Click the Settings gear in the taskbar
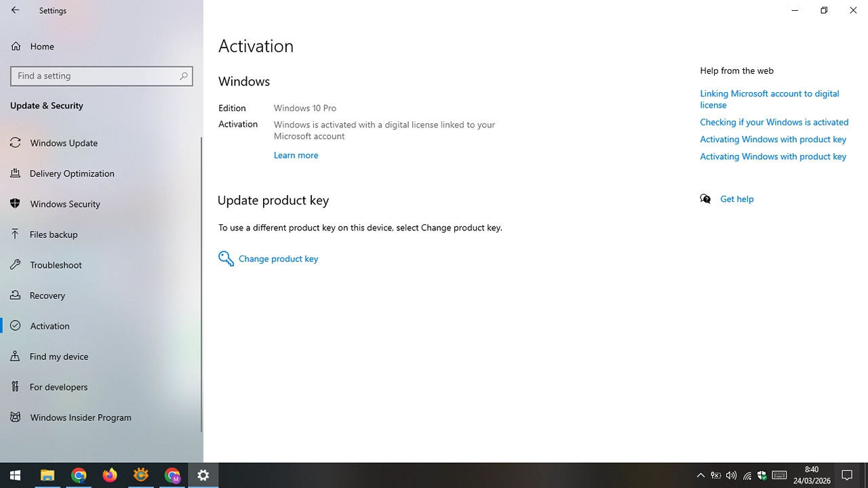The height and width of the screenshot is (488, 868). [x=203, y=475]
